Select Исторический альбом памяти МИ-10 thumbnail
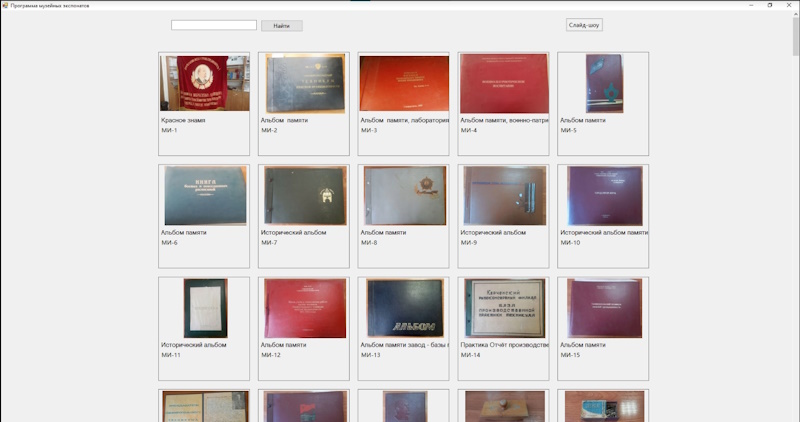800x422 pixels. pos(603,195)
